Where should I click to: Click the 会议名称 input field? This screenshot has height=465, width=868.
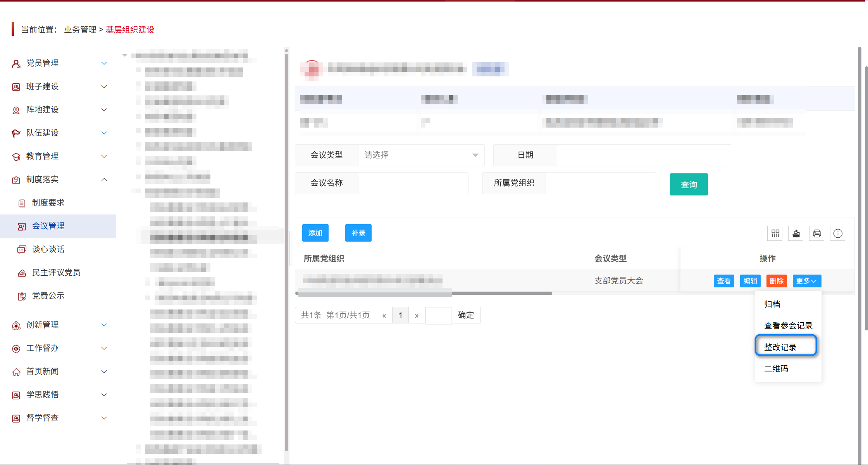pos(413,183)
